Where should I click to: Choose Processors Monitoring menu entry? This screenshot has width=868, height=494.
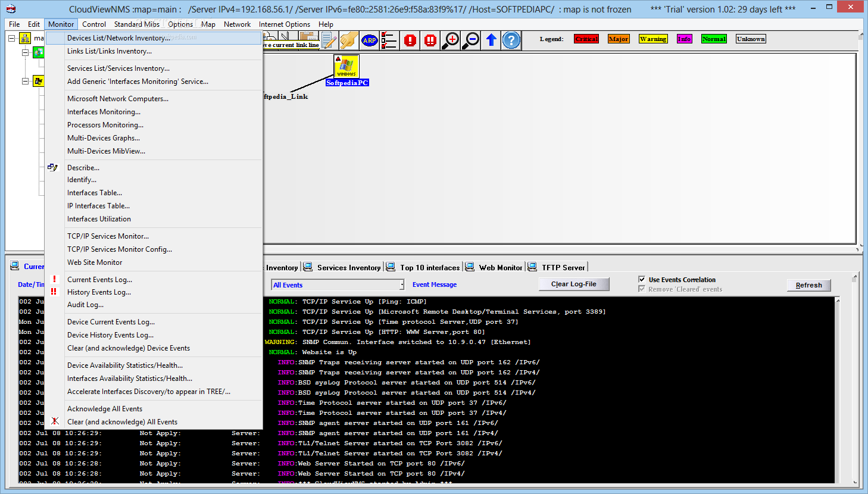tap(154, 125)
